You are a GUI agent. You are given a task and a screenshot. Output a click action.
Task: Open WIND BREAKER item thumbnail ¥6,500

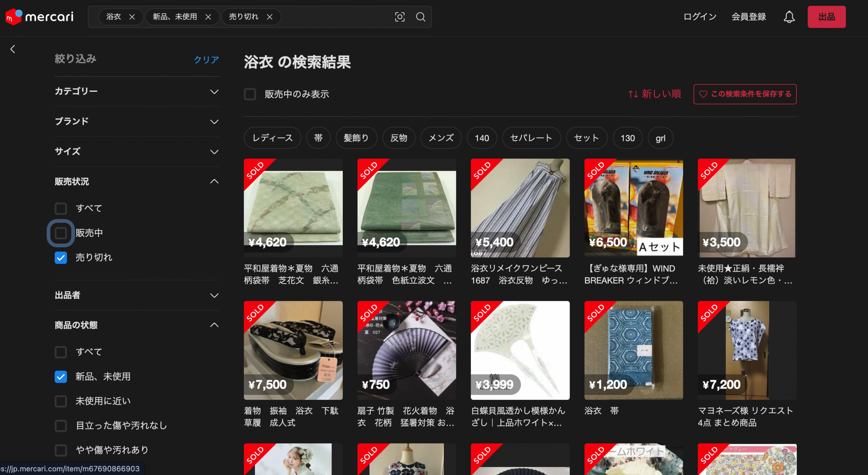634,208
